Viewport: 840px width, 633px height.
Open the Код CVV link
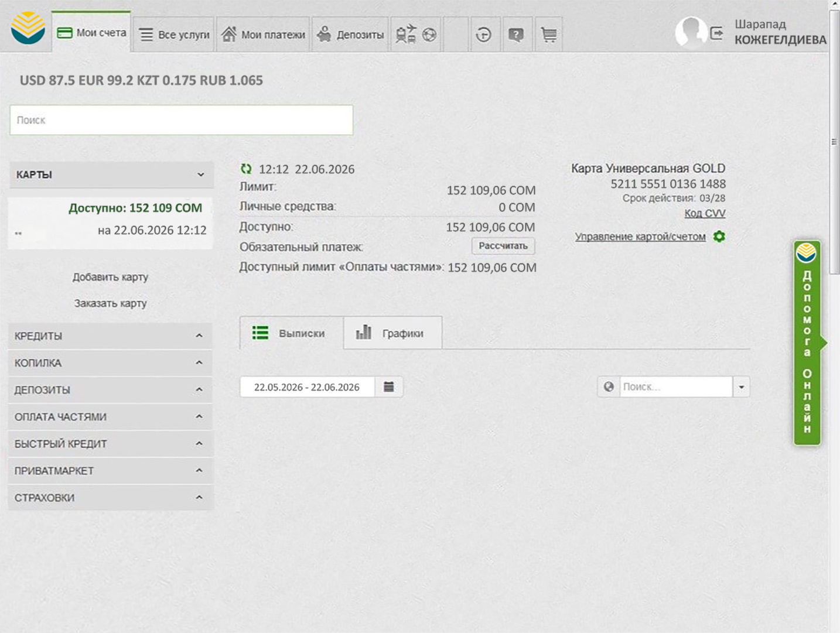coord(705,213)
